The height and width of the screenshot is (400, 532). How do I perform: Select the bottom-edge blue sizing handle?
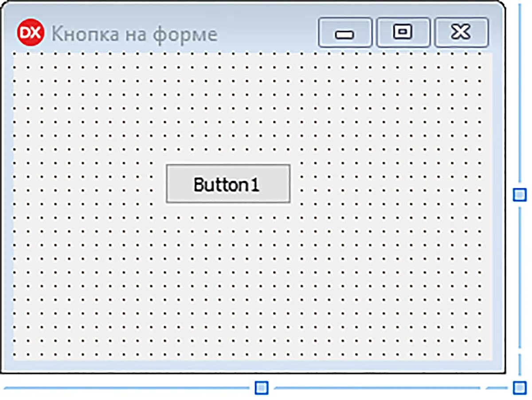(262, 388)
